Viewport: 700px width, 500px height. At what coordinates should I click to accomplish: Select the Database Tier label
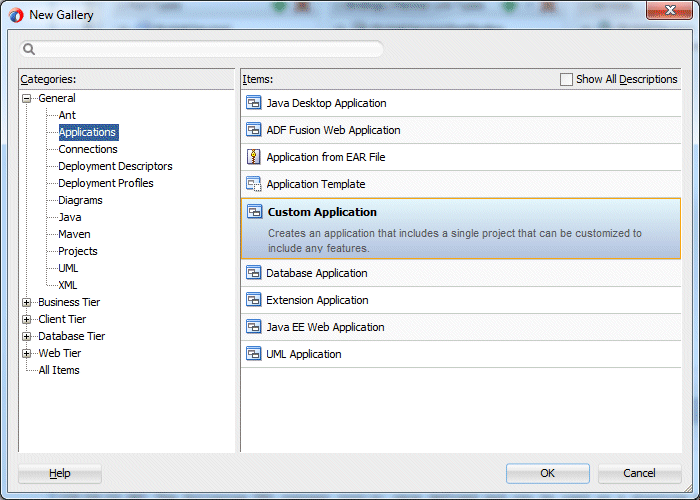click(x=71, y=336)
